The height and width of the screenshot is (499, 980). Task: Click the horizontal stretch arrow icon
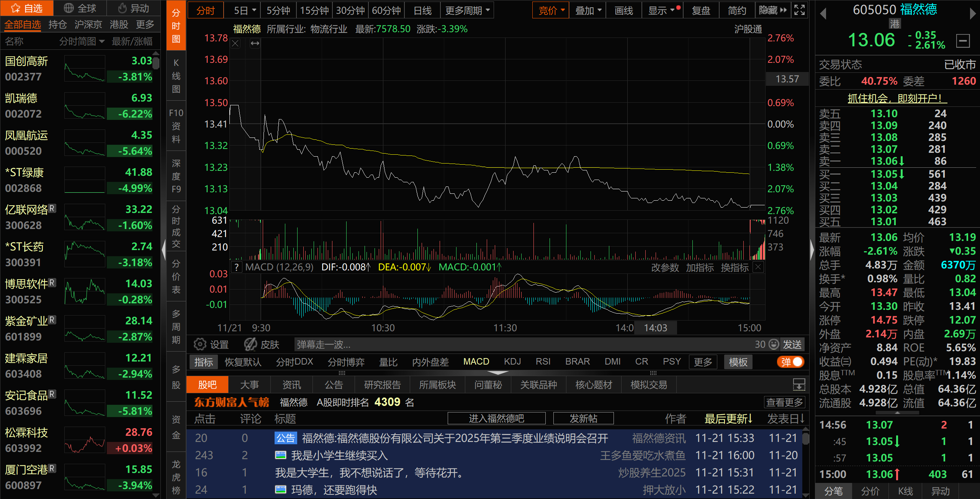[255, 43]
